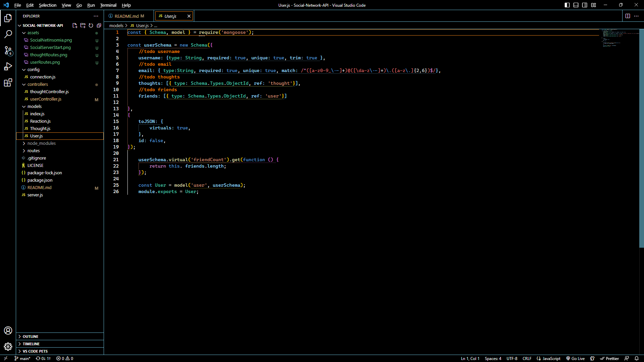Screen dimensions: 644x362
Task: Click Go Live in status bar
Action: tap(576, 358)
